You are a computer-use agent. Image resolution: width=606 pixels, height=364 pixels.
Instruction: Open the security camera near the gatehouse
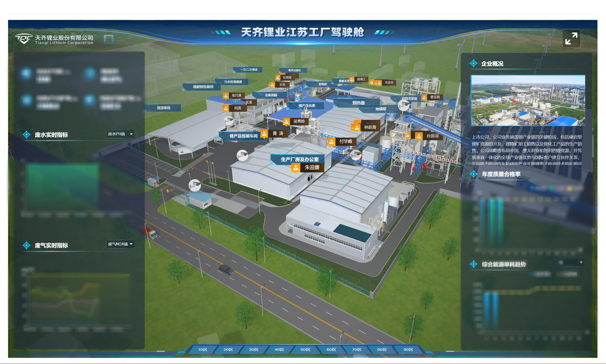(x=195, y=185)
